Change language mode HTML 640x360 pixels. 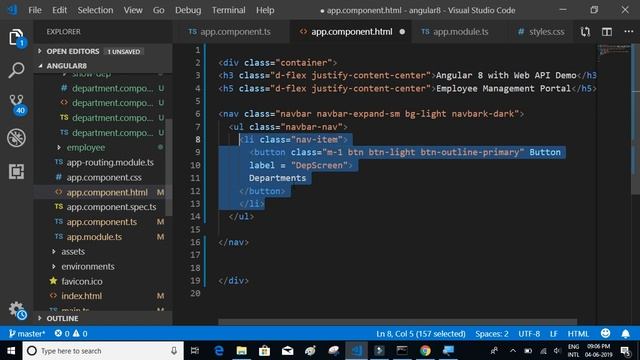[578, 333]
